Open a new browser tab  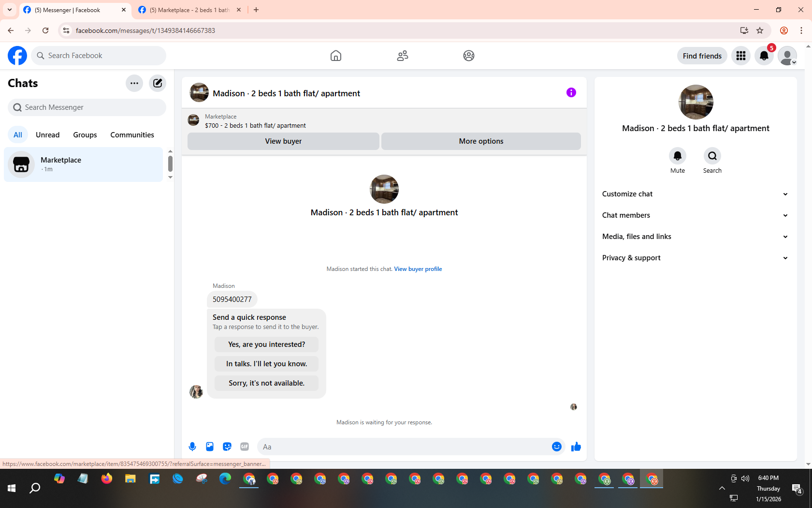256,10
